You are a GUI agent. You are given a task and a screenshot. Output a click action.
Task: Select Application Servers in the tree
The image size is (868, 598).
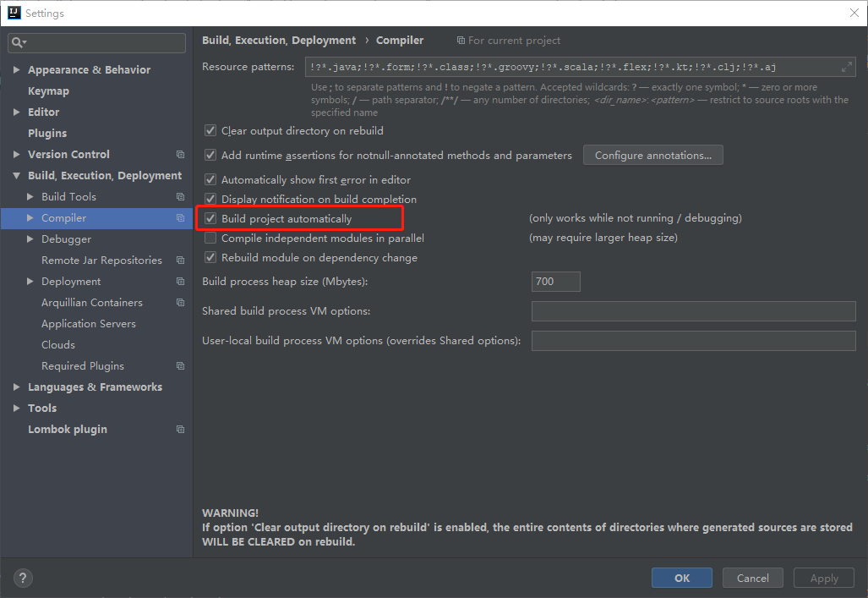tap(89, 324)
